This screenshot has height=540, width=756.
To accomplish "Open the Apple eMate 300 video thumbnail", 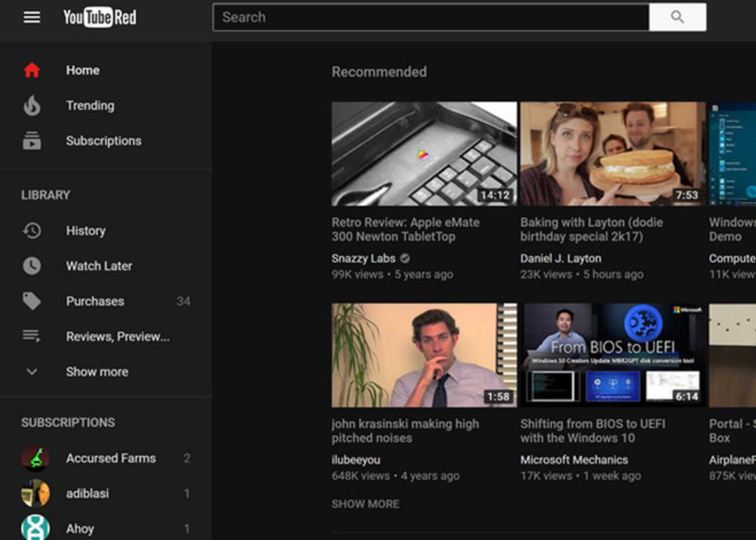I will [423, 154].
